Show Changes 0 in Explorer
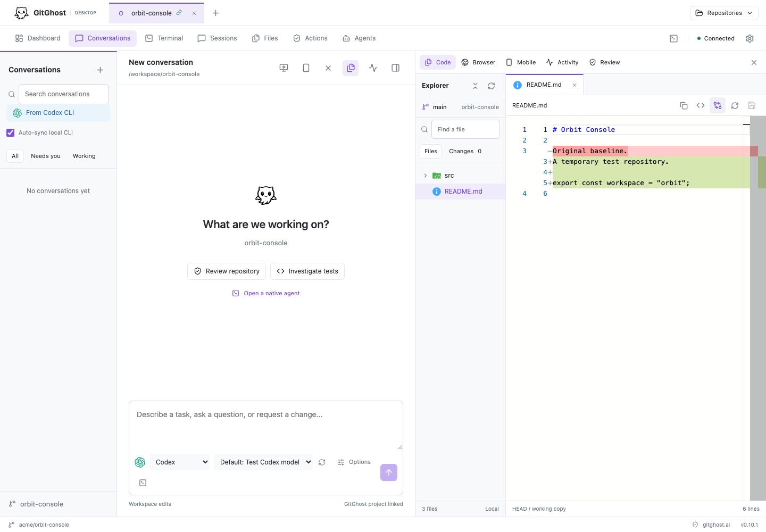Image resolution: width=766 pixels, height=532 pixels. point(465,151)
